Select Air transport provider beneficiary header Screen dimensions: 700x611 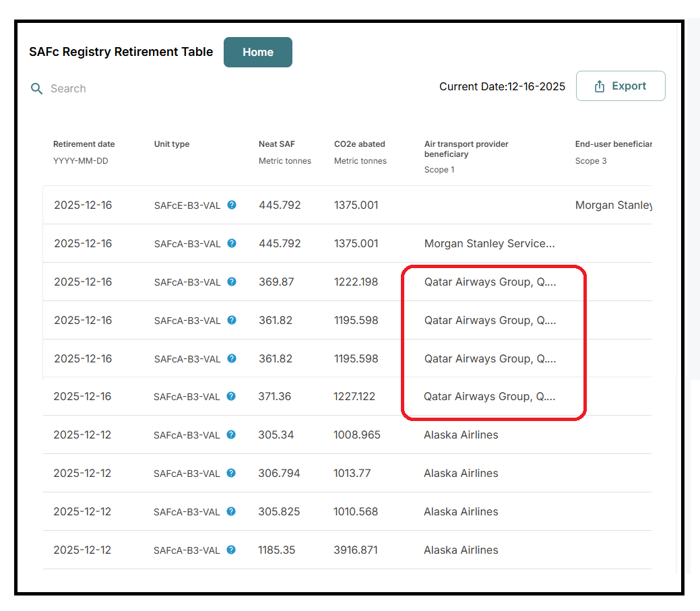[466, 149]
